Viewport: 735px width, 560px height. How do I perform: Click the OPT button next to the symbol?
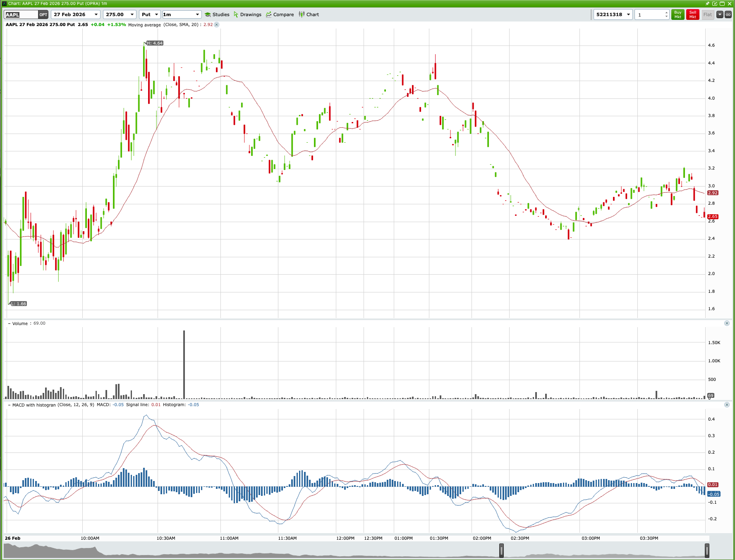(43, 14)
